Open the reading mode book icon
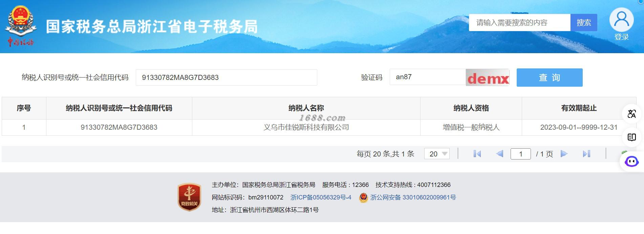Viewport: 644px width, 234px height. (x=632, y=137)
